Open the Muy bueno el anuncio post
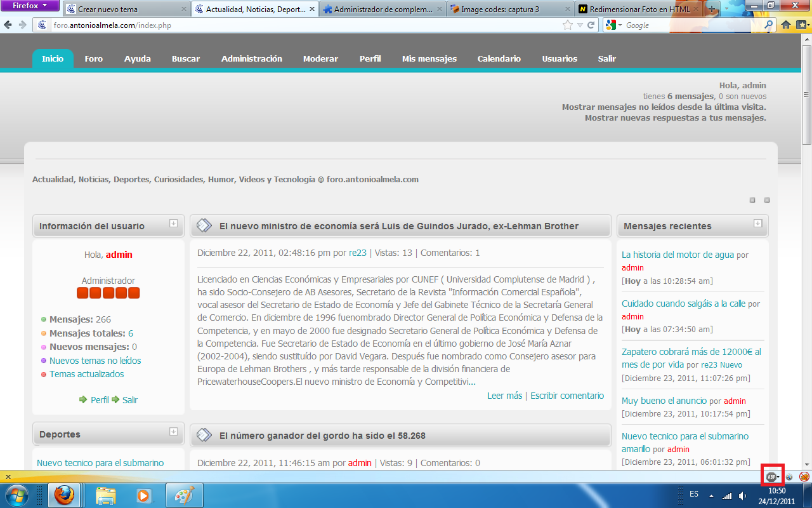The image size is (812, 508). pos(664,401)
